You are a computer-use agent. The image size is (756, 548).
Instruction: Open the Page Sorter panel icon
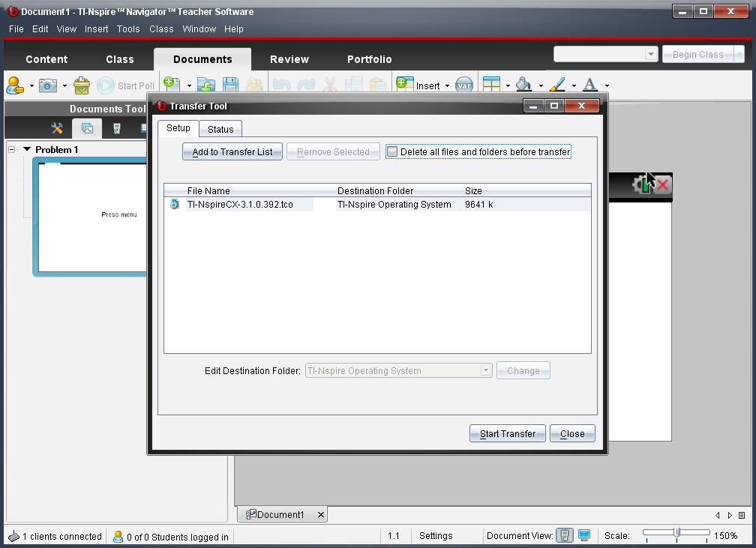[87, 128]
